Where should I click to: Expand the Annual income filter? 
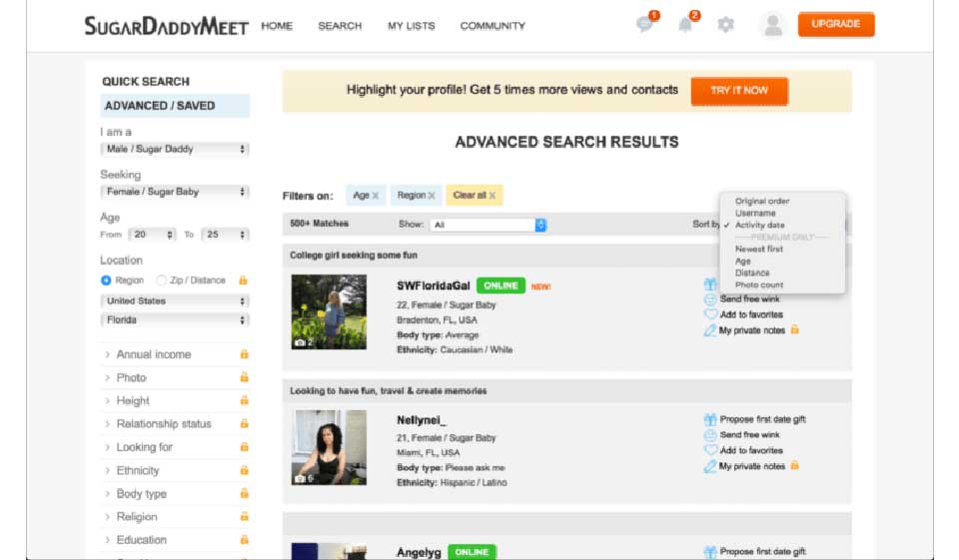point(153,354)
